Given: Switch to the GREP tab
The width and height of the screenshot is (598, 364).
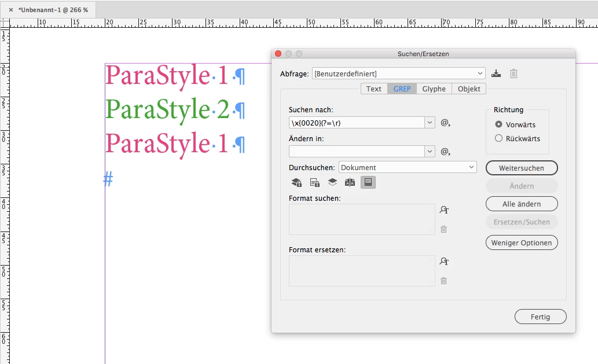Looking at the screenshot, I should click(x=402, y=89).
